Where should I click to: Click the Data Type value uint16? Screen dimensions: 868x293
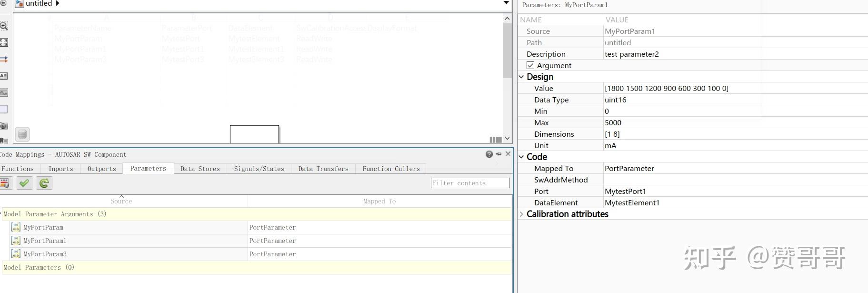615,100
